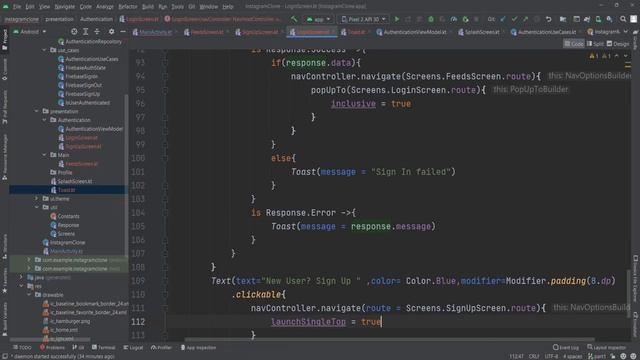
Task: Switch editor to Design view
Action: click(x=618, y=44)
